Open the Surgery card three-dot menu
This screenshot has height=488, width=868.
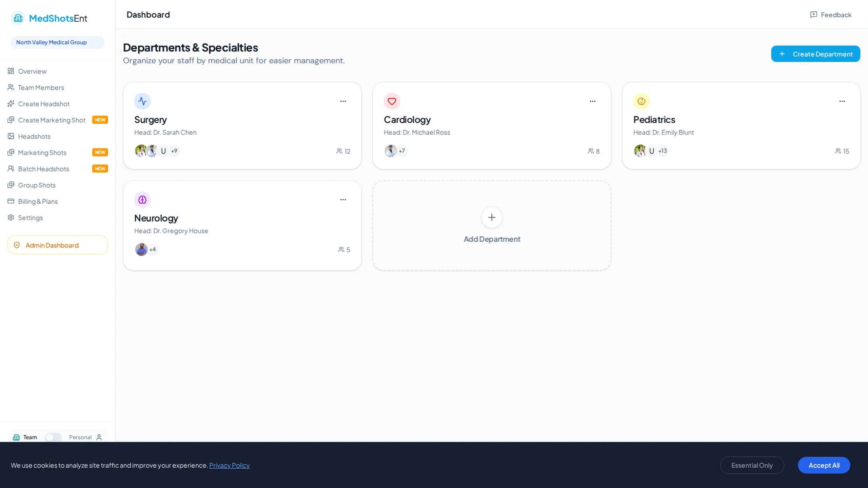(x=343, y=101)
